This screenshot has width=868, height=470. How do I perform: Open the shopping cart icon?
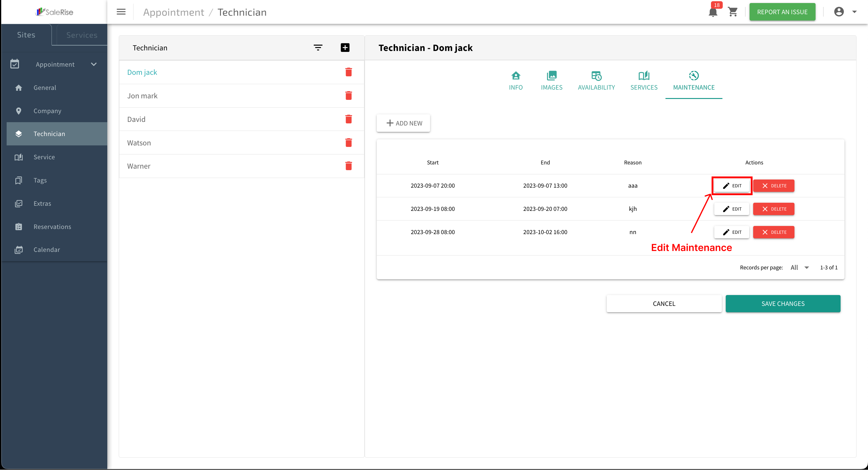[733, 12]
